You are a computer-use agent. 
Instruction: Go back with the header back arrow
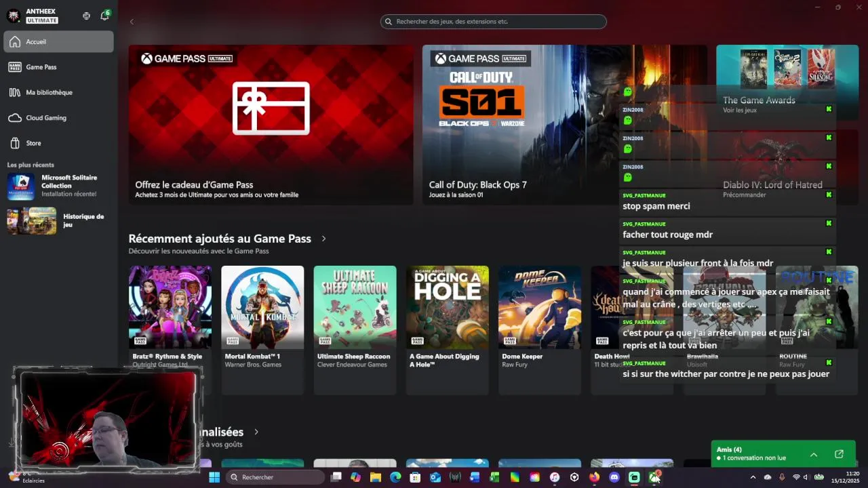132,22
